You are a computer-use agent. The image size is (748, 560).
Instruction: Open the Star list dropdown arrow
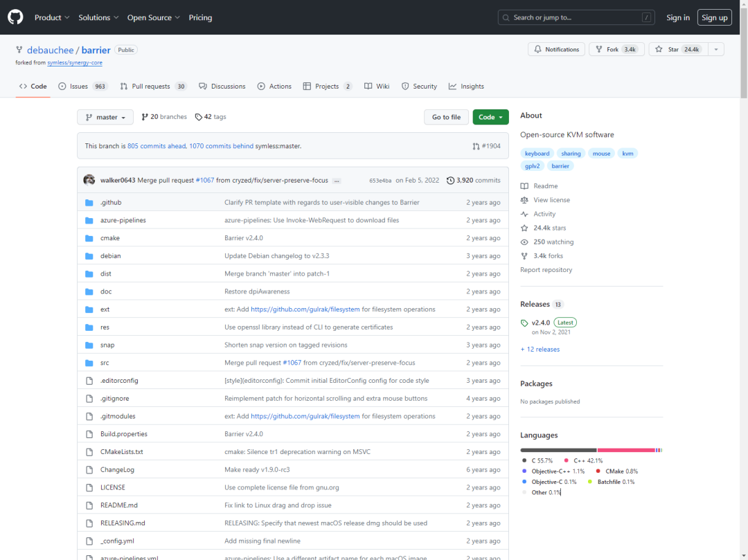715,50
